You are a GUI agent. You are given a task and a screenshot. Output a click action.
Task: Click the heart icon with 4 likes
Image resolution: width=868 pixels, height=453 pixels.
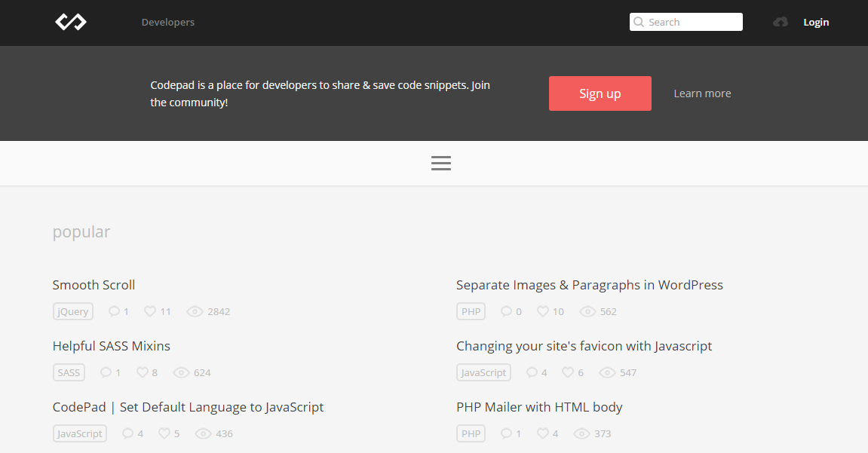pyautogui.click(x=543, y=433)
